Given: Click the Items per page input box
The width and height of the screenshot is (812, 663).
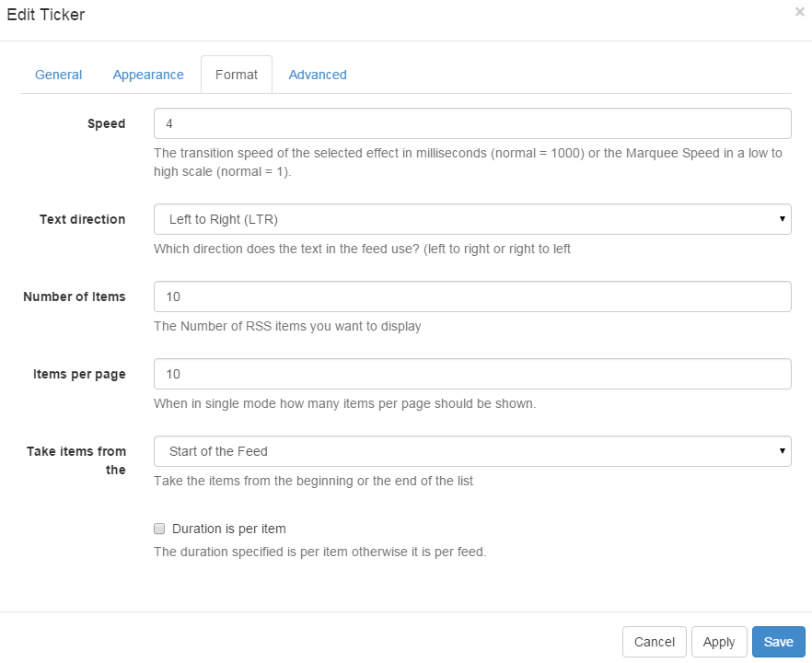Looking at the screenshot, I should 472,374.
